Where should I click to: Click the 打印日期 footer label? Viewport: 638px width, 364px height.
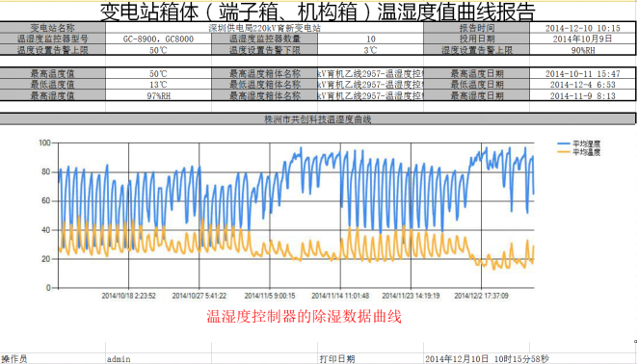pyautogui.click(x=337, y=359)
